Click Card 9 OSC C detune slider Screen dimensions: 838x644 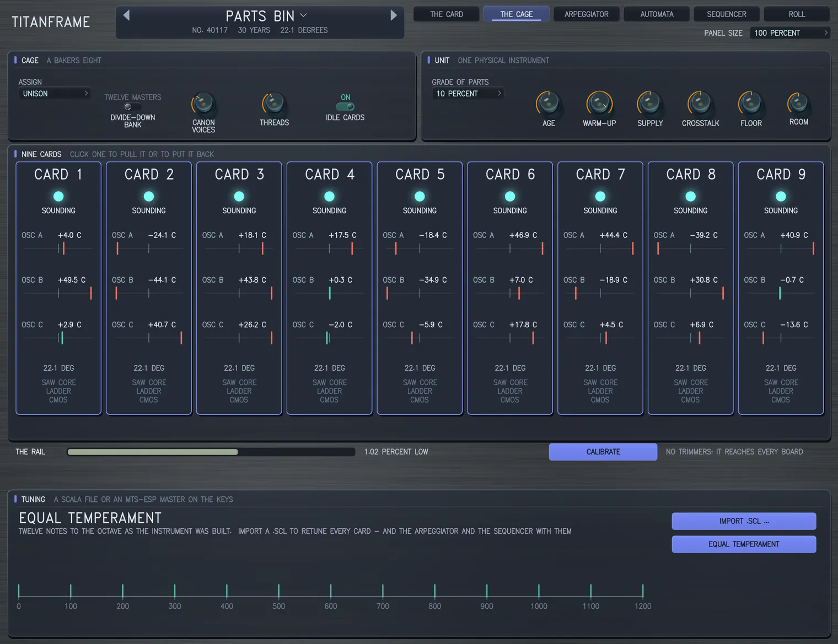tap(781, 338)
